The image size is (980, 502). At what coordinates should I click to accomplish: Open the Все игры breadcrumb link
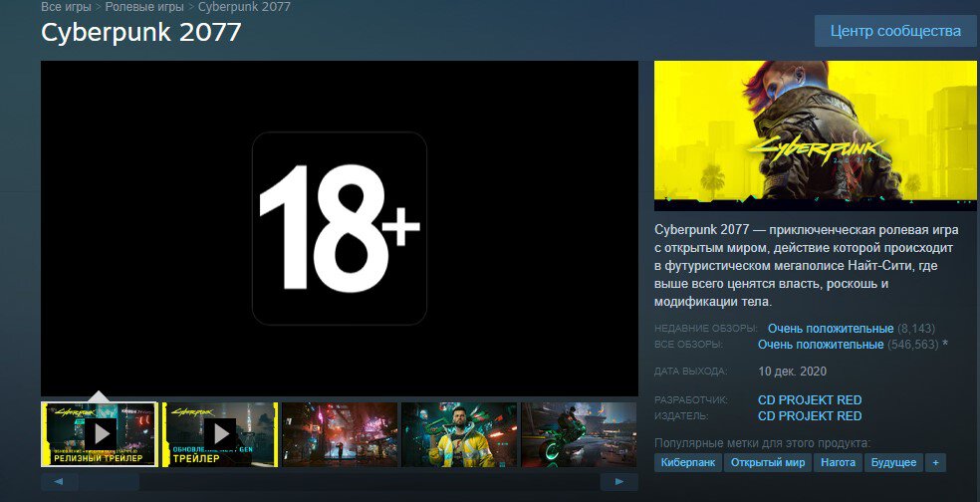[67, 7]
